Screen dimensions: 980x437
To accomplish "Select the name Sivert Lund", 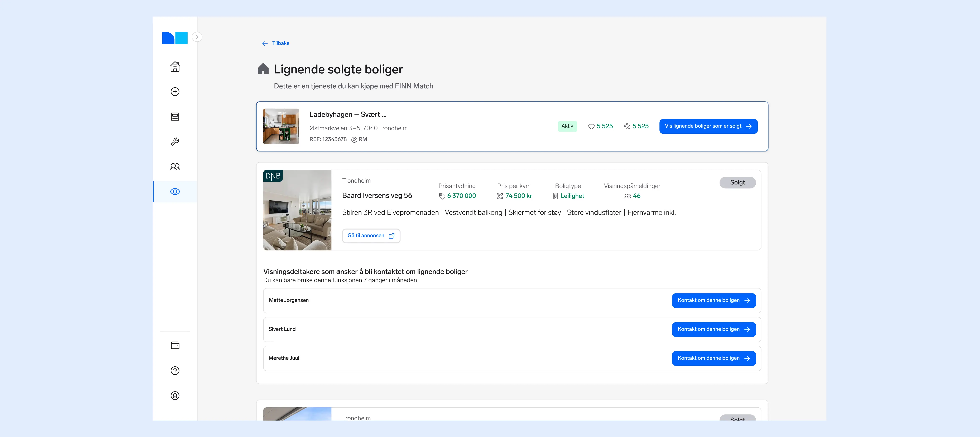I will click(282, 329).
